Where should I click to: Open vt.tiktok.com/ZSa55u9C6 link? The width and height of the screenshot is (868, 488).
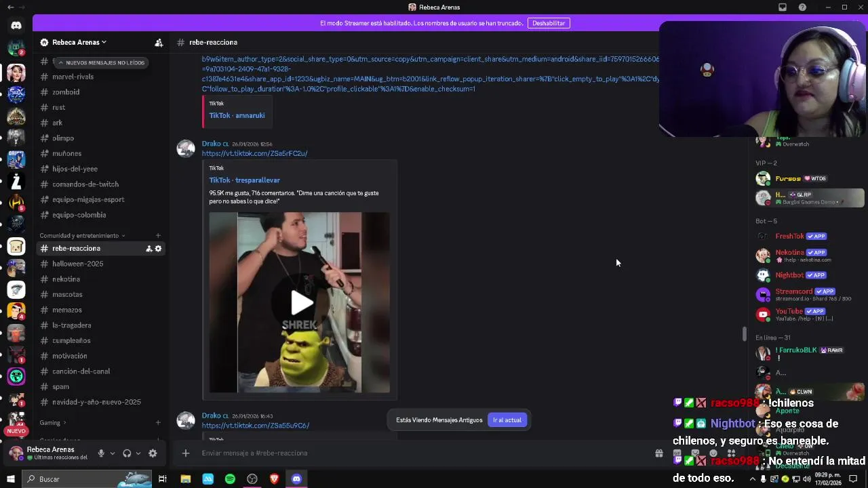[256, 426]
